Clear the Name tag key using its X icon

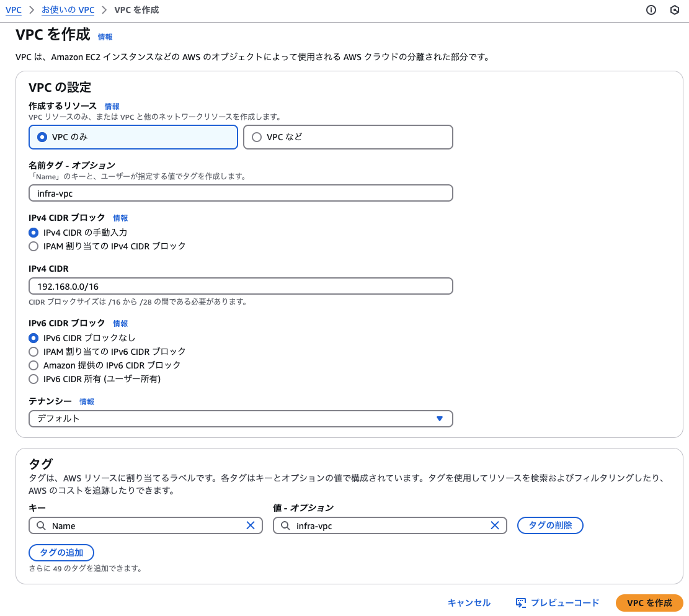coord(251,525)
